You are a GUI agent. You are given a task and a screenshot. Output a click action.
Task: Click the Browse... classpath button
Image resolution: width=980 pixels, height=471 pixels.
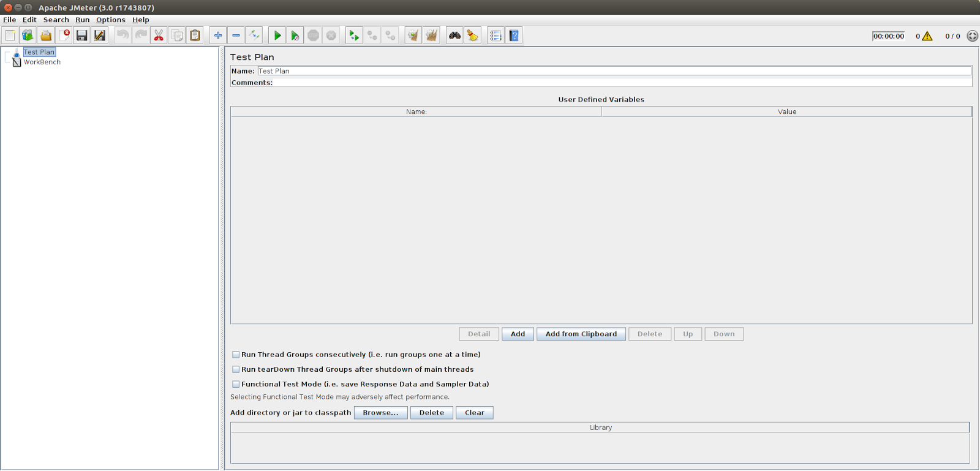[380, 413]
